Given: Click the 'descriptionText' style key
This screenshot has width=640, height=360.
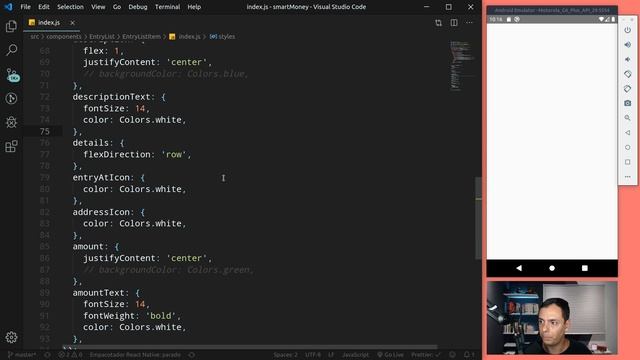Looking at the screenshot, I should click(111, 97).
